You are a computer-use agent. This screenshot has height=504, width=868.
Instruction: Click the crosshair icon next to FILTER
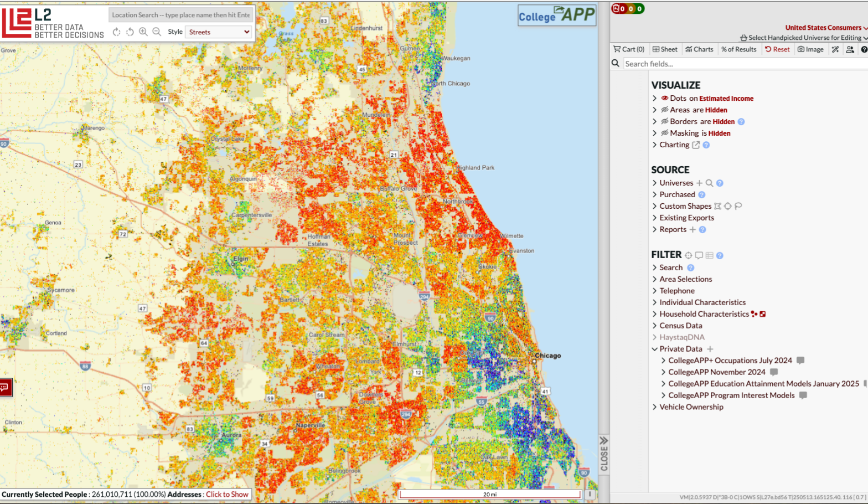click(689, 255)
